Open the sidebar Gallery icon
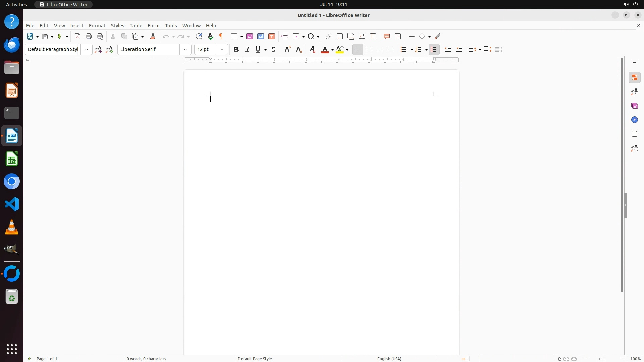This screenshot has height=362, width=644. pyautogui.click(x=634, y=106)
